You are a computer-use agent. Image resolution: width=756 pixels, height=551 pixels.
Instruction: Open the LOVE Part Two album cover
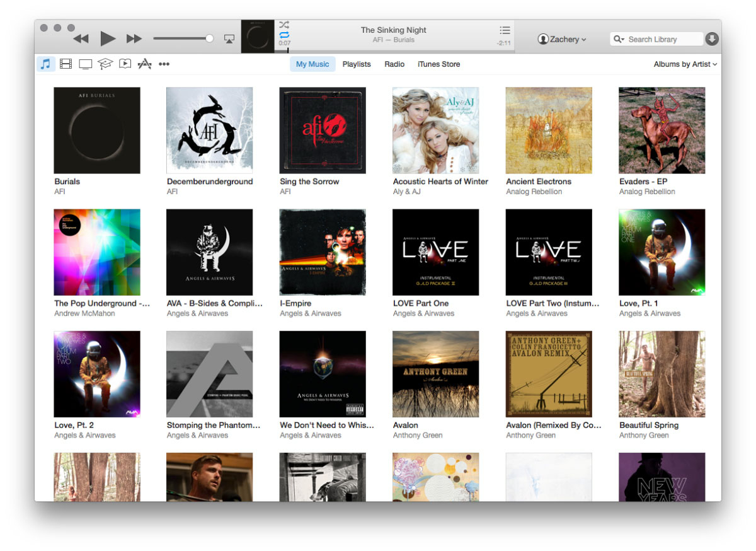pyautogui.click(x=549, y=252)
